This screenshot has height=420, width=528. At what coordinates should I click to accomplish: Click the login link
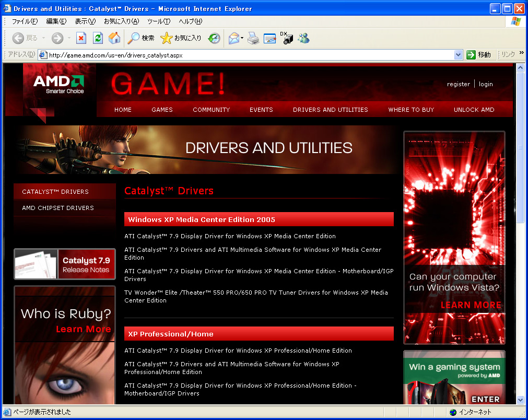486,84
